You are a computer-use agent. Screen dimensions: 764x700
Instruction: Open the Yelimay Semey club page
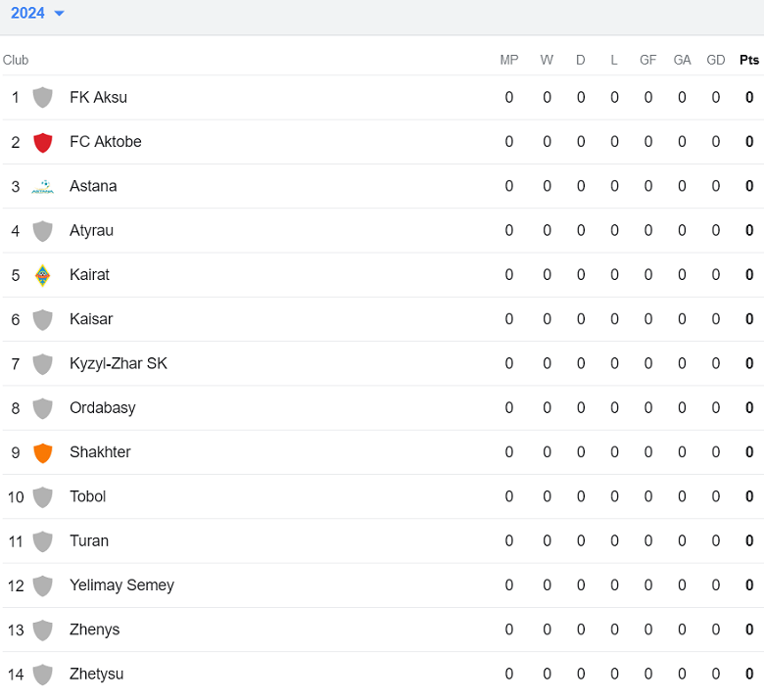(x=121, y=585)
